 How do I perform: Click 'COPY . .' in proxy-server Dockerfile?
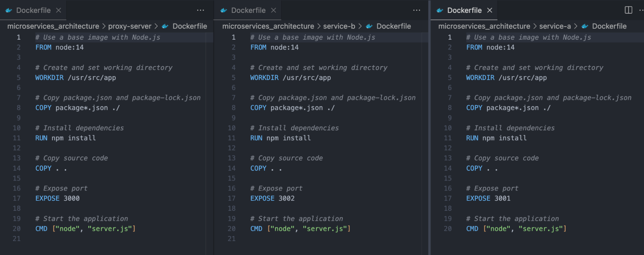coord(51,168)
